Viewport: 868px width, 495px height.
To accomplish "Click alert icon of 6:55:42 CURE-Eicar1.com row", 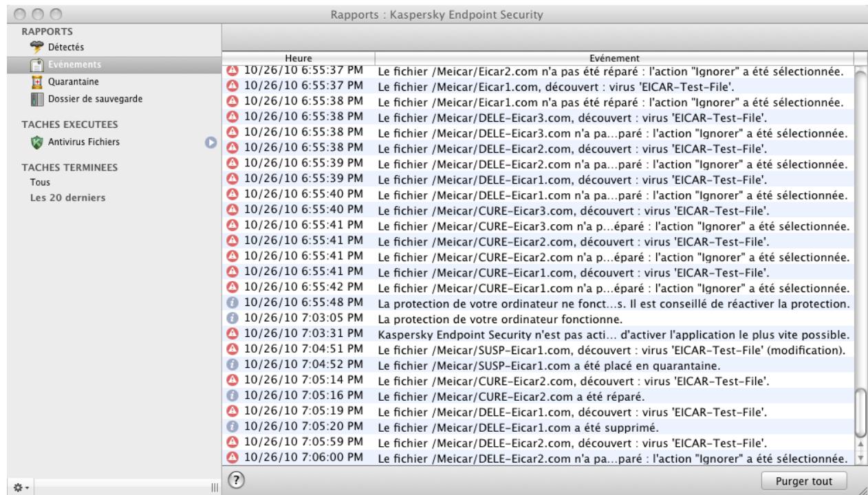I will tap(232, 287).
